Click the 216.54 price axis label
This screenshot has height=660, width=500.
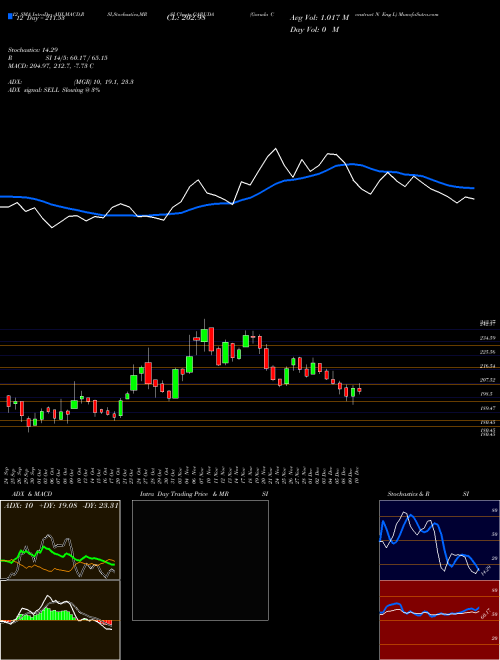point(487,366)
